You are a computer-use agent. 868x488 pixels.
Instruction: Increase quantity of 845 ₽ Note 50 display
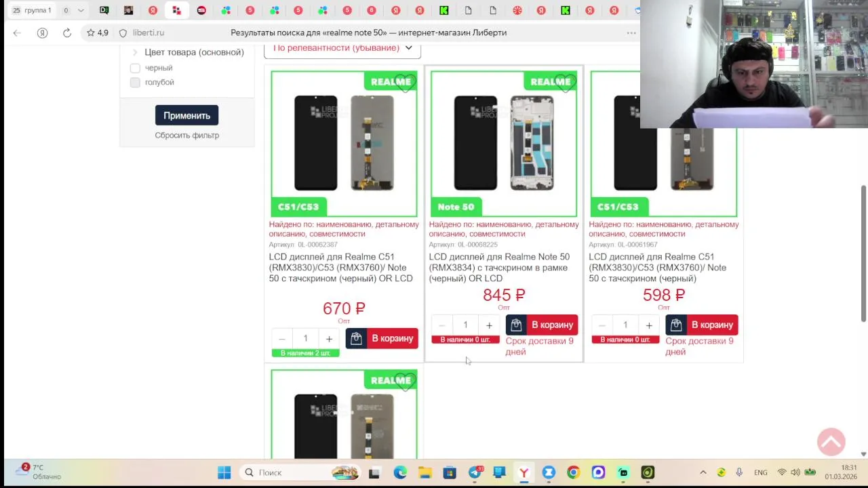489,325
